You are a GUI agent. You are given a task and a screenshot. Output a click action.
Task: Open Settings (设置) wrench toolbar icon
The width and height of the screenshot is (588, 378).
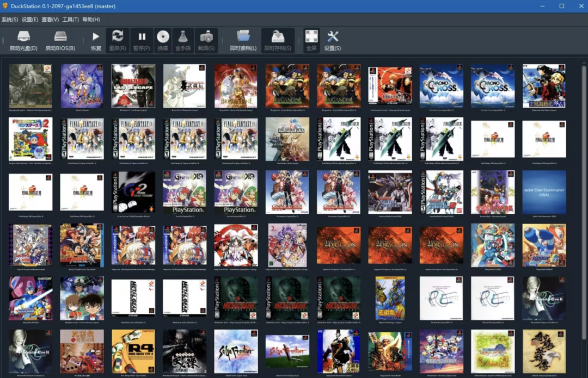click(x=332, y=40)
